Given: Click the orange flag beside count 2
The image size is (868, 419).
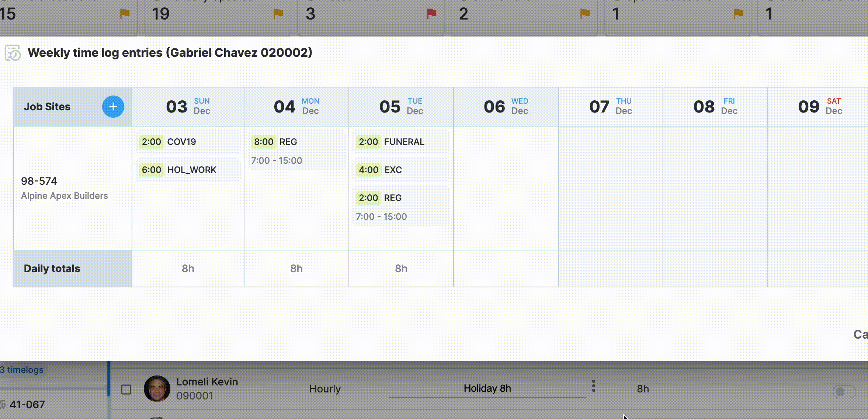Looking at the screenshot, I should [x=585, y=14].
